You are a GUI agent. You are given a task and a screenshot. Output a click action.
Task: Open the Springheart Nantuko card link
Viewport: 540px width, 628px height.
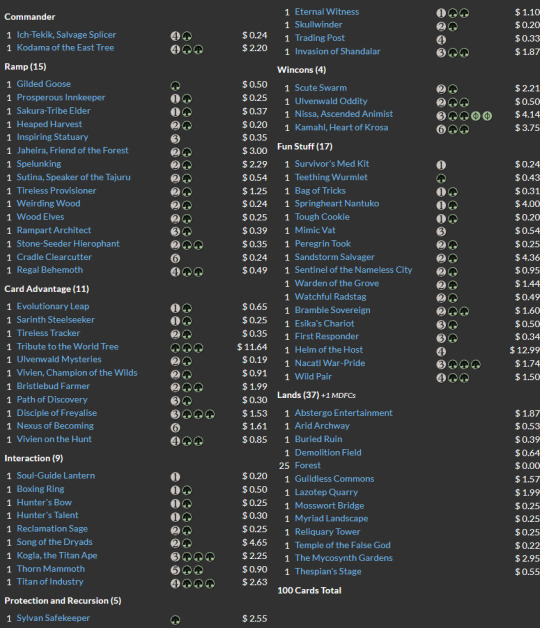coord(337,203)
